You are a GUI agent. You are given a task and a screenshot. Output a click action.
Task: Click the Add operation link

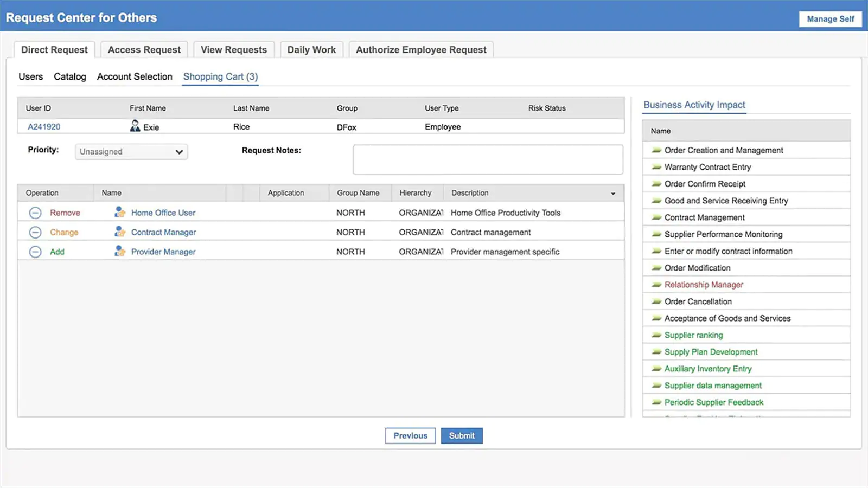tap(57, 252)
